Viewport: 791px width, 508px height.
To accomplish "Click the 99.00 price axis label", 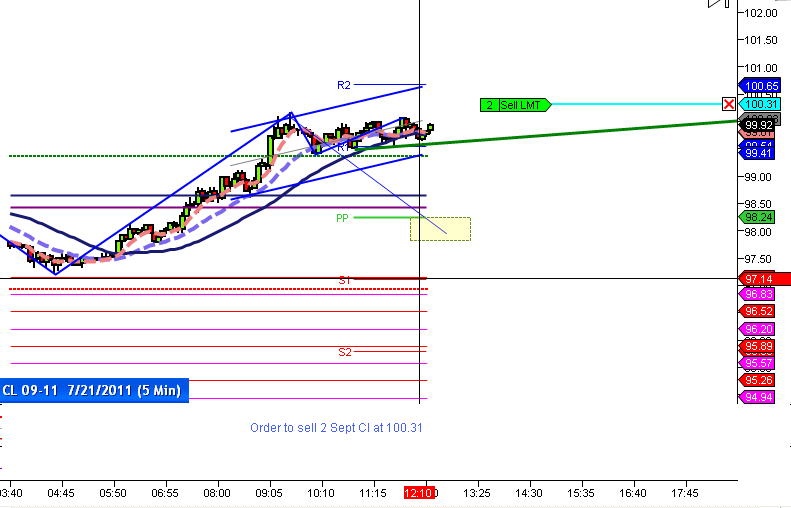I will (x=758, y=177).
